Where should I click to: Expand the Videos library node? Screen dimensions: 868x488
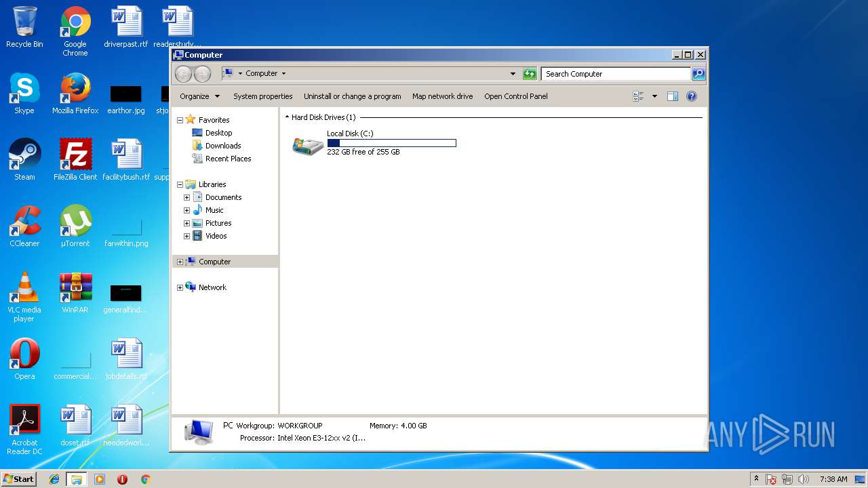pyautogui.click(x=187, y=236)
